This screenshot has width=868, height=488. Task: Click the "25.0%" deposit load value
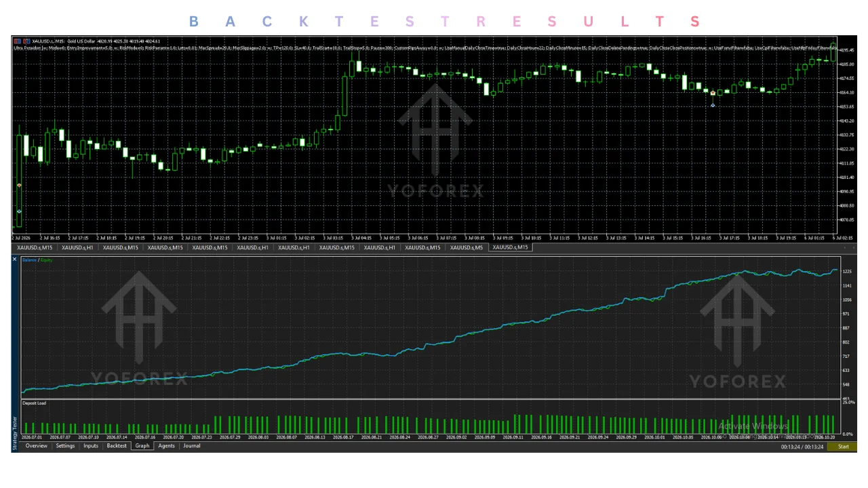[x=848, y=403]
